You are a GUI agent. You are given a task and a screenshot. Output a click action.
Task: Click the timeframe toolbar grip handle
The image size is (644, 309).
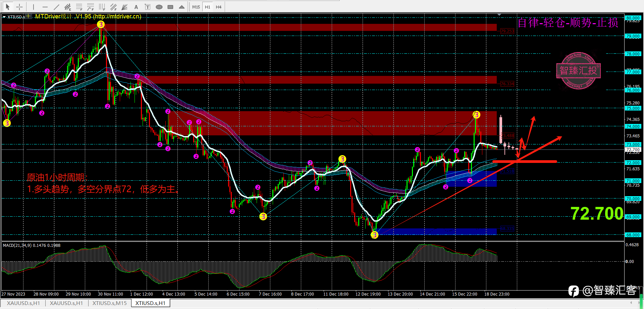[x=189, y=7]
